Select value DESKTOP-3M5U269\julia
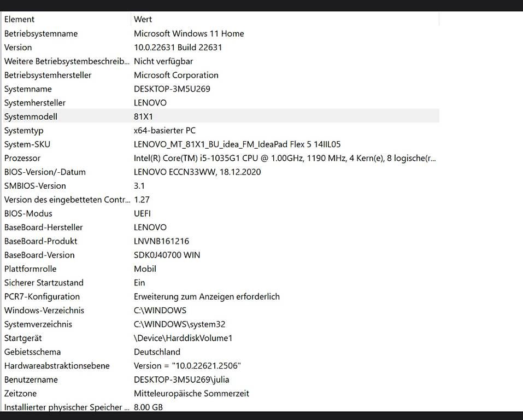Screen dimensions: 523x420 point(181,380)
